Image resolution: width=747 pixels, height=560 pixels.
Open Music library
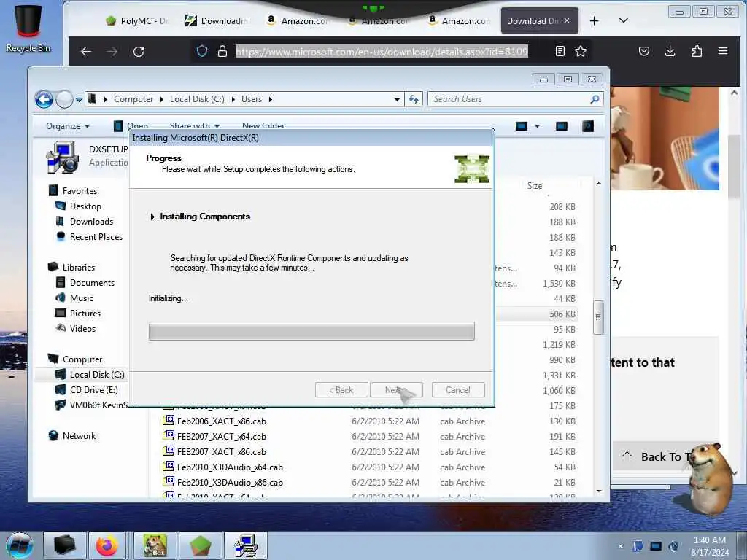pyautogui.click(x=81, y=297)
